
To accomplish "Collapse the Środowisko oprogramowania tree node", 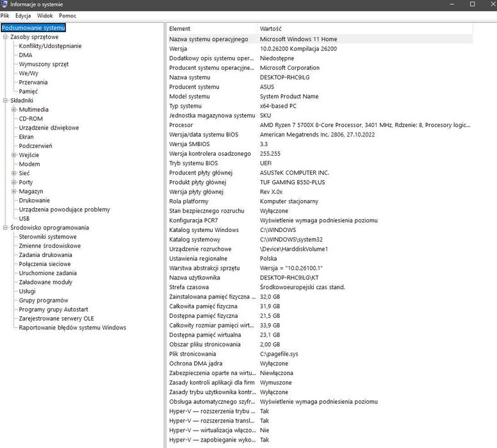I will click(x=5, y=228).
